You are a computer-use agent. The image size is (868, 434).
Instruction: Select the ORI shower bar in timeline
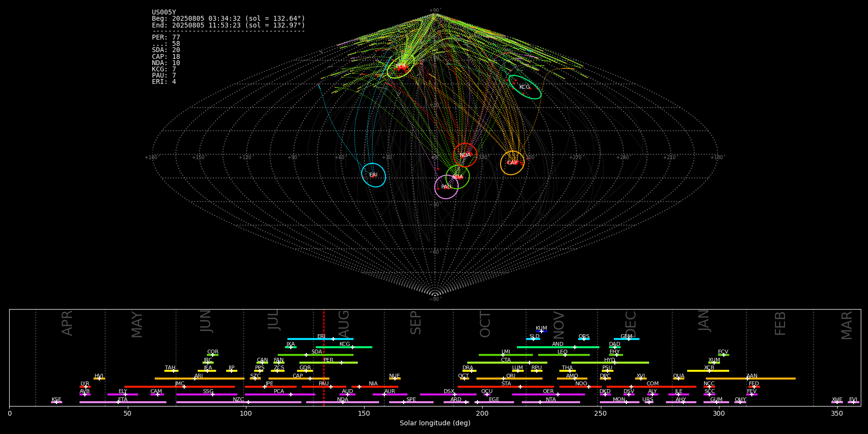(509, 379)
